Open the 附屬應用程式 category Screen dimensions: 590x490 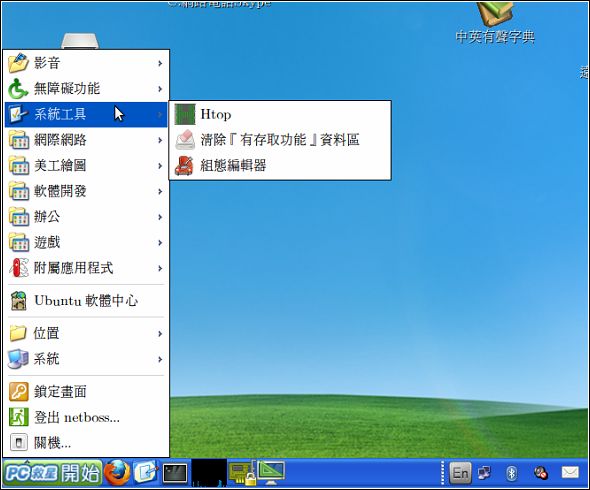tap(86, 268)
